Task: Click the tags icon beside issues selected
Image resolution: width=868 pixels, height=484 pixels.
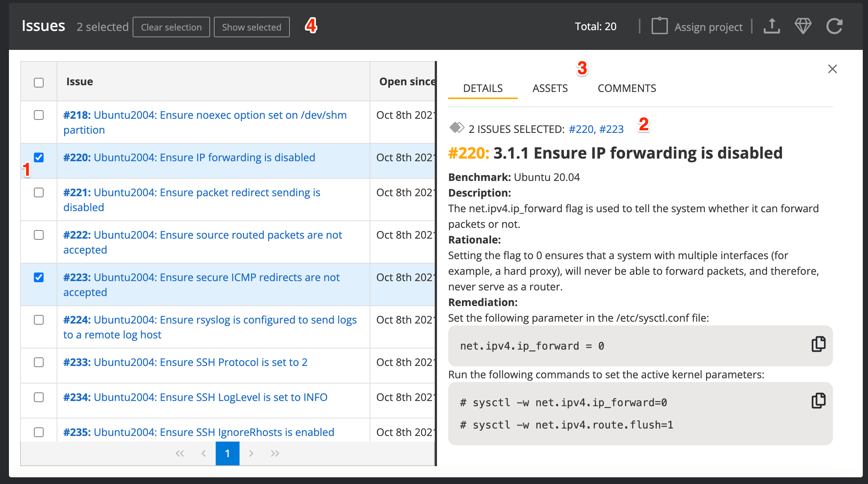Action: click(456, 128)
